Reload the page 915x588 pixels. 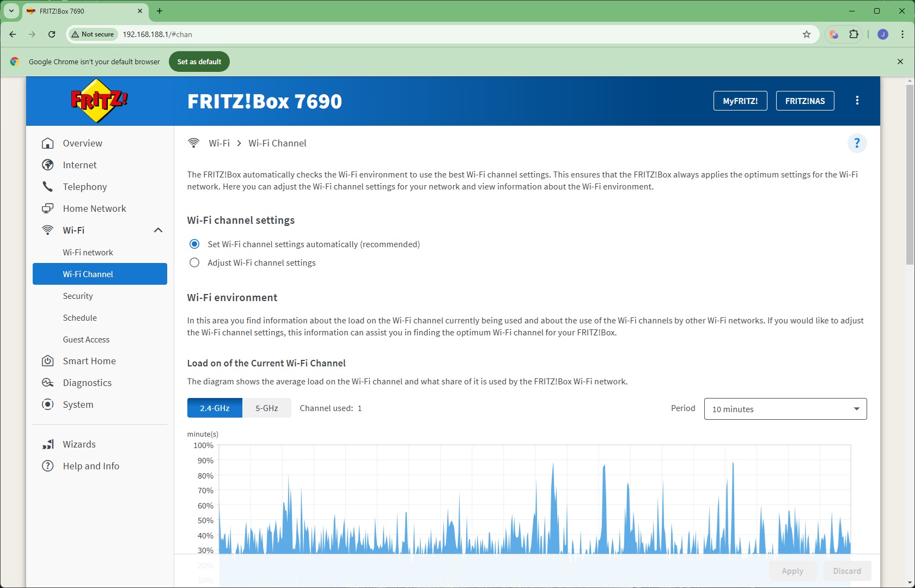pos(52,34)
